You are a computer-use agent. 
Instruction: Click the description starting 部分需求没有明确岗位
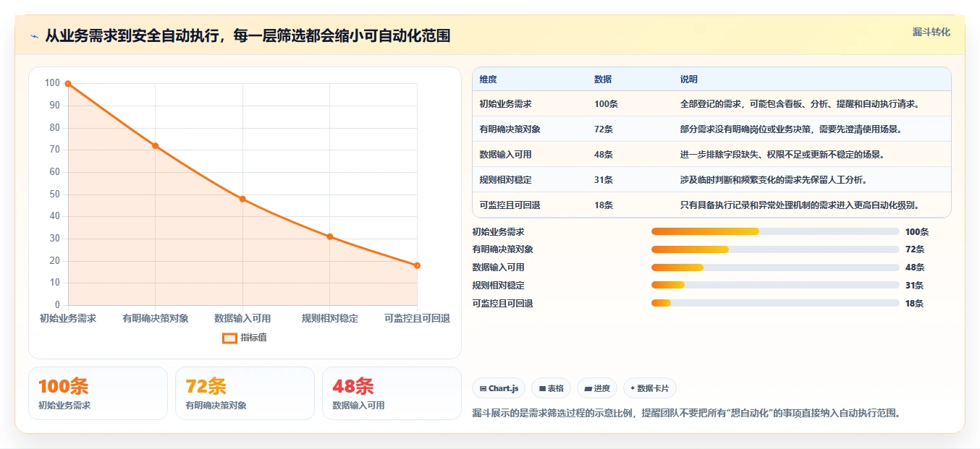[790, 129]
